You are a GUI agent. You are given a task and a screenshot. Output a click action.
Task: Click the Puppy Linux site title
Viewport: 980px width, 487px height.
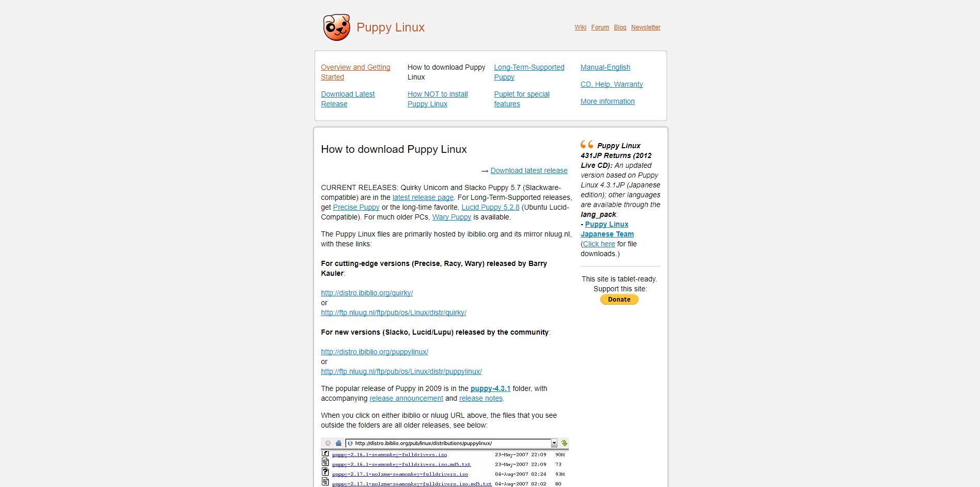click(x=391, y=27)
